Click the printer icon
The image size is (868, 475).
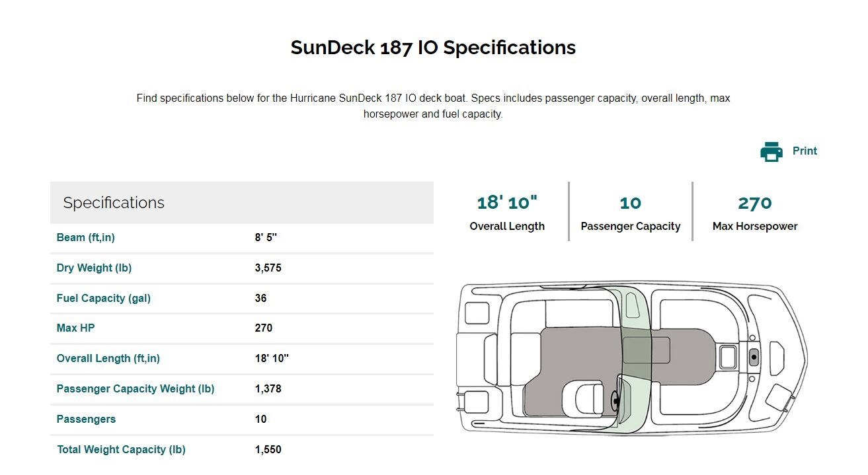coord(771,151)
